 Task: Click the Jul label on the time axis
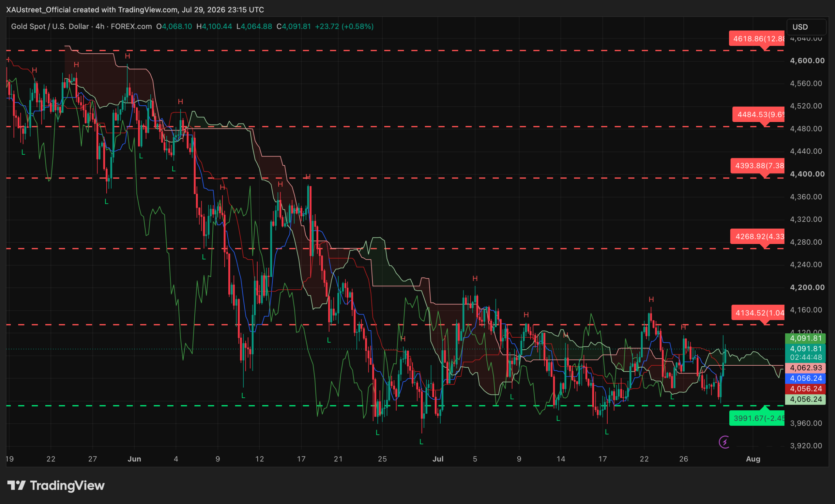[438, 459]
